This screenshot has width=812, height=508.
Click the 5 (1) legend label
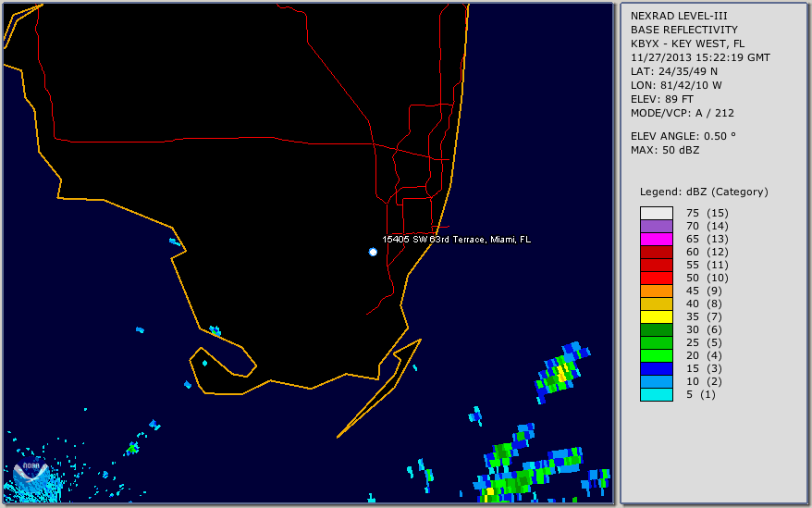(x=701, y=394)
